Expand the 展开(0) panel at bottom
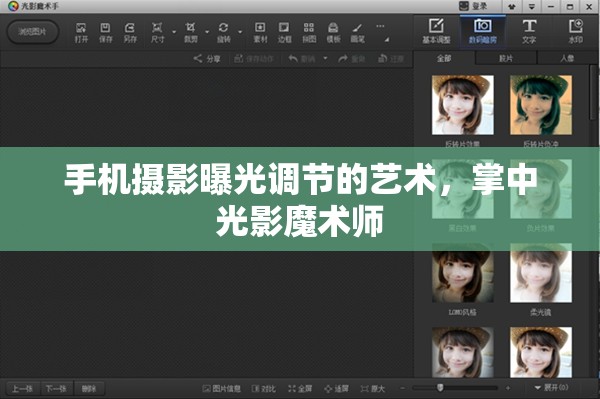Viewport: 600px width, 399px height. point(551,388)
